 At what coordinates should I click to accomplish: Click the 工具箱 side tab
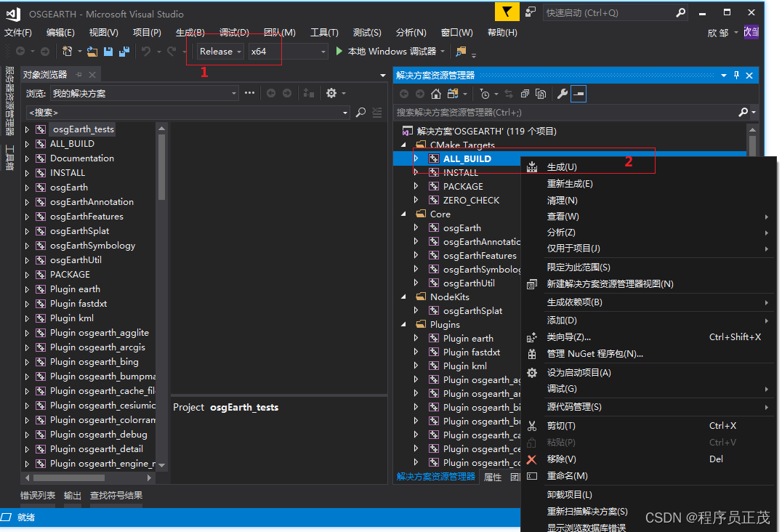(x=9, y=158)
